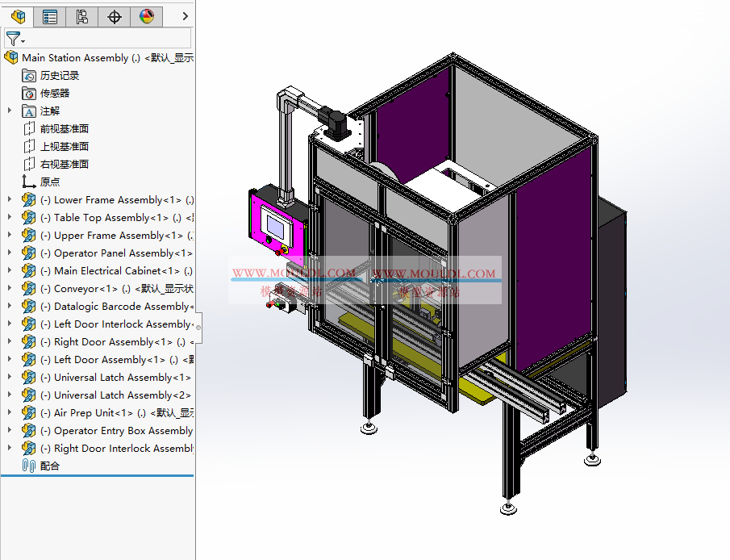The image size is (730, 560).
Task: Open the filter dropdown arrow
Action: (x=23, y=40)
